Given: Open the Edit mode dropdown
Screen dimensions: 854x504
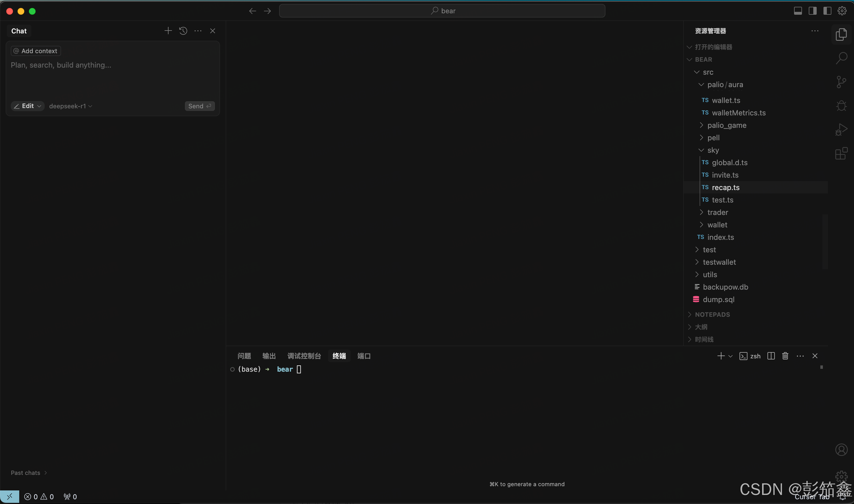Looking at the screenshot, I should pyautogui.click(x=27, y=106).
